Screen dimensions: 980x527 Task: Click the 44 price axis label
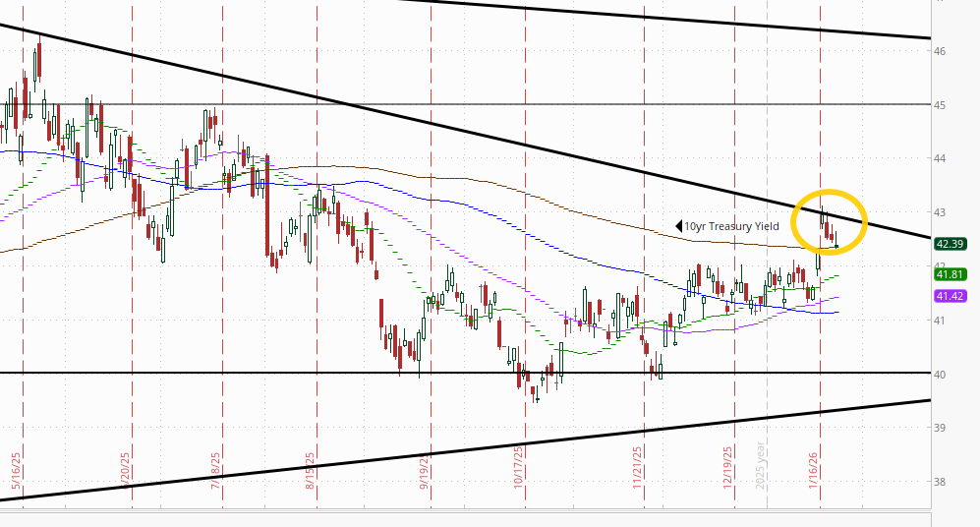coord(940,158)
